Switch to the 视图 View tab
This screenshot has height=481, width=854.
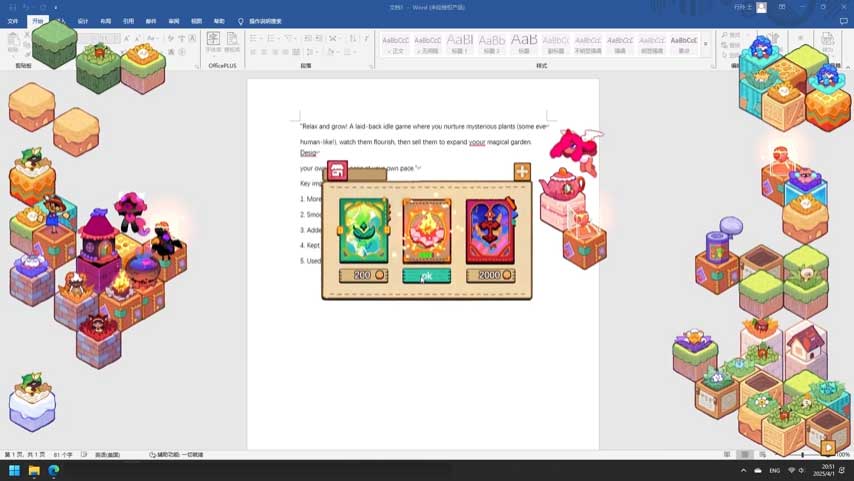(x=197, y=21)
